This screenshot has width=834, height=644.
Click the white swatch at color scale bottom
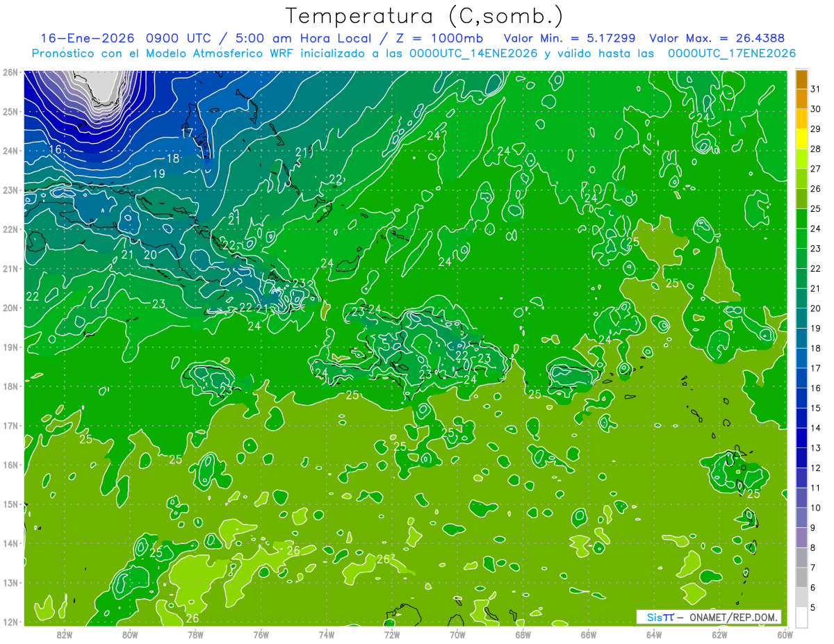pos(801,617)
